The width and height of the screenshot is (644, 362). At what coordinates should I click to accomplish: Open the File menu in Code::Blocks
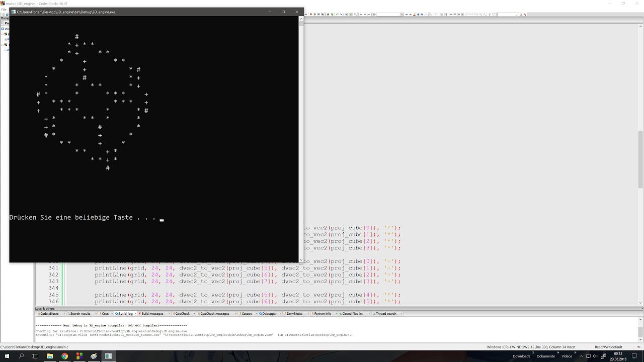4,10
